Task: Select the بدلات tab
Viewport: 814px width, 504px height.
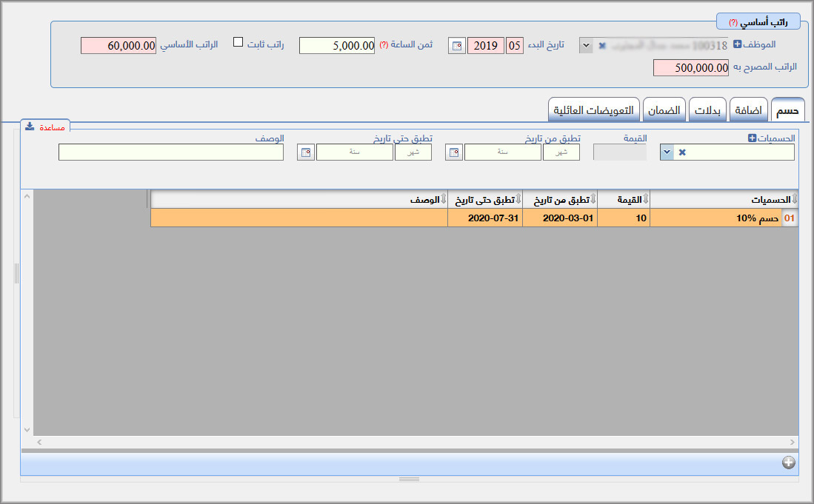Action: [x=707, y=110]
